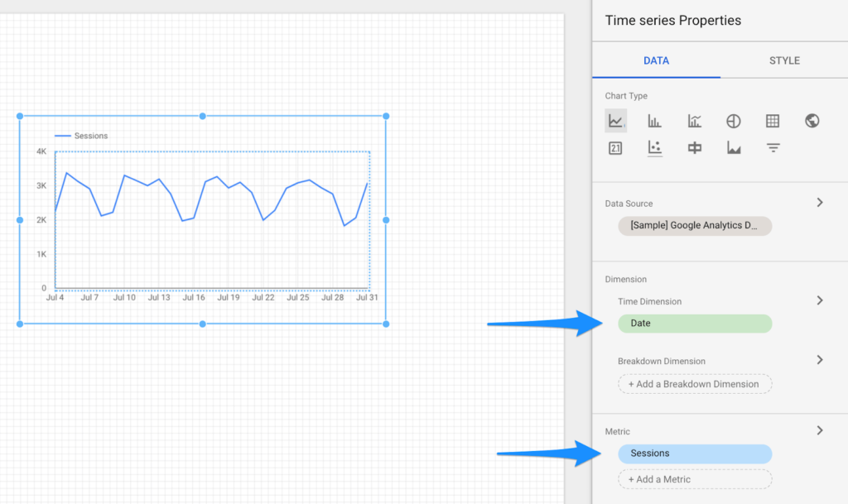This screenshot has height=504, width=848.
Task: Select the scatter chart type icon
Action: [x=654, y=148]
